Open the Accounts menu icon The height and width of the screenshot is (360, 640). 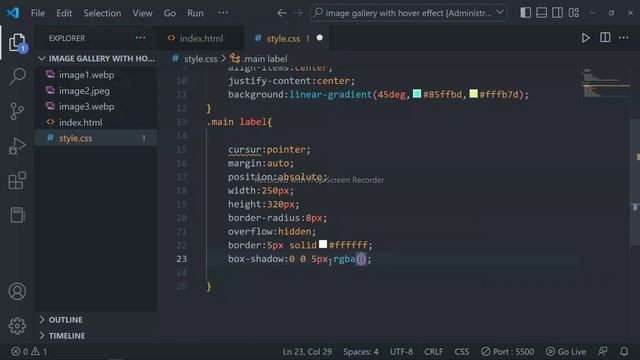tap(17, 291)
